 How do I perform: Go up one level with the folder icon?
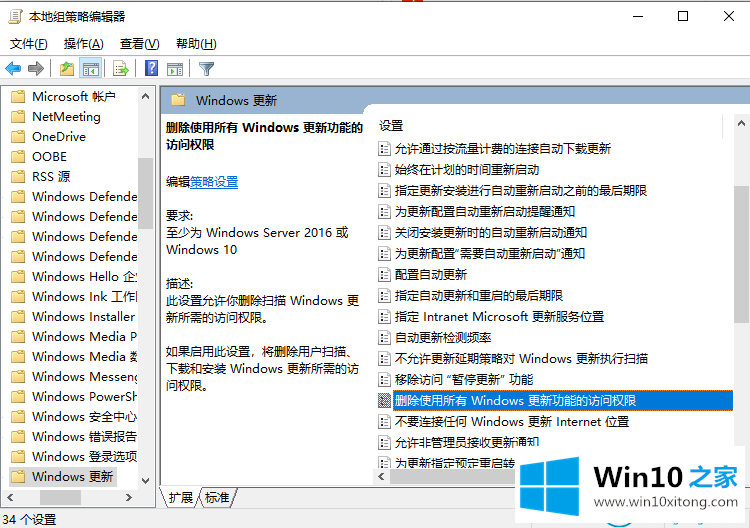click(x=67, y=69)
